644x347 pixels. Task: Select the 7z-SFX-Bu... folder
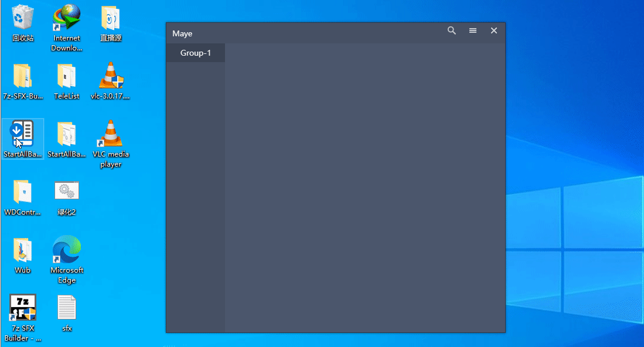click(x=23, y=81)
